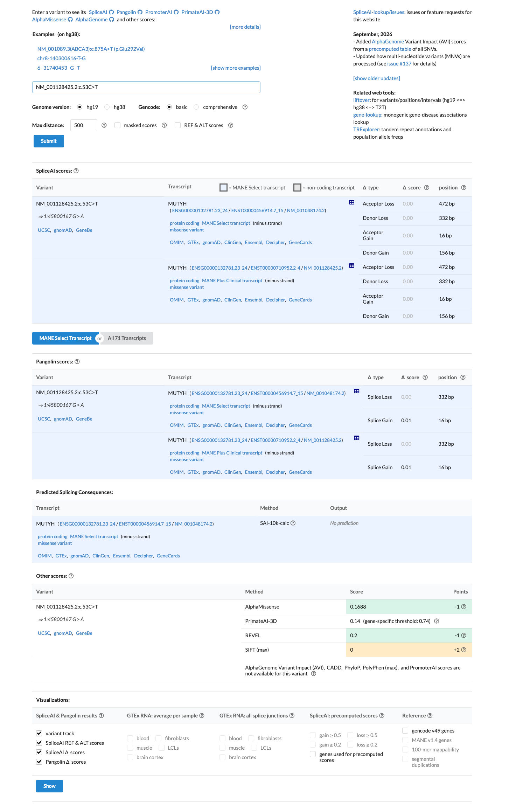Select basic Gencode option
Screen dimensions: 509x812
(169, 107)
